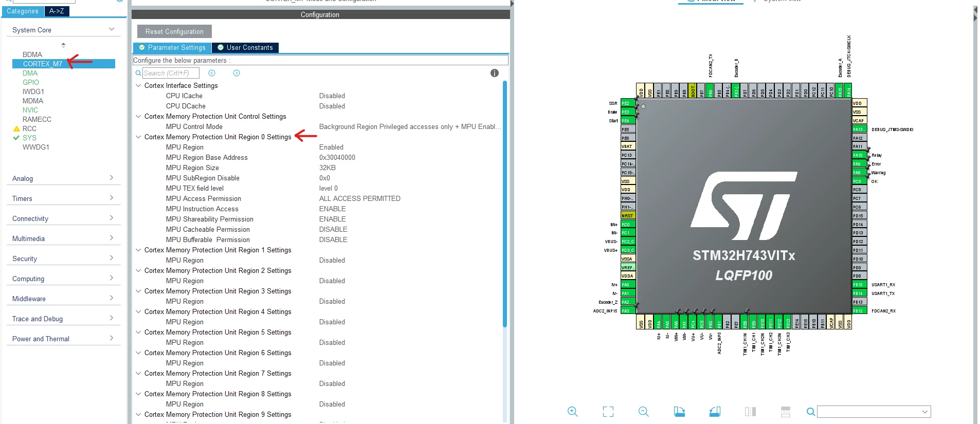The width and height of the screenshot is (980, 424).
Task: Click the pin search magnifier icon
Action: (x=811, y=412)
